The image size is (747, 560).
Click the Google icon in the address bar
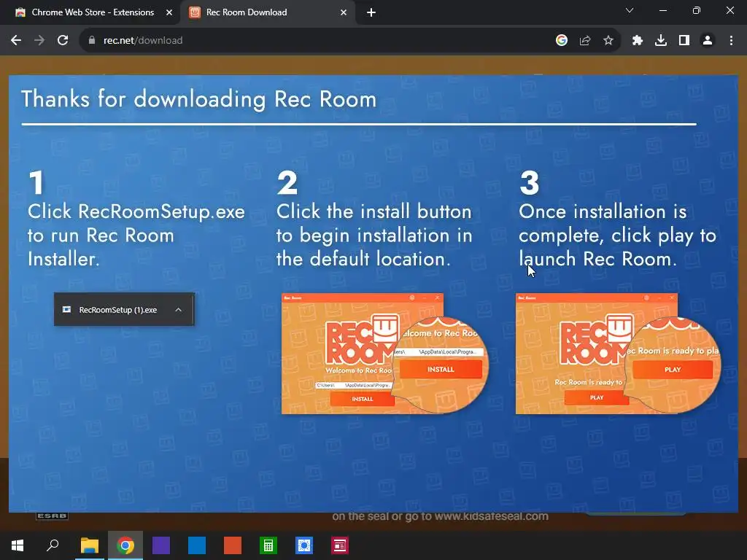562,41
